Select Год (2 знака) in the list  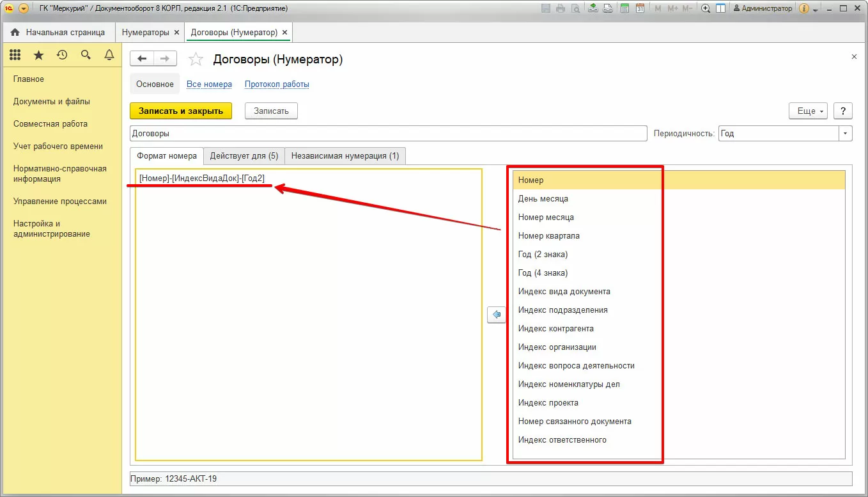coord(679,255)
